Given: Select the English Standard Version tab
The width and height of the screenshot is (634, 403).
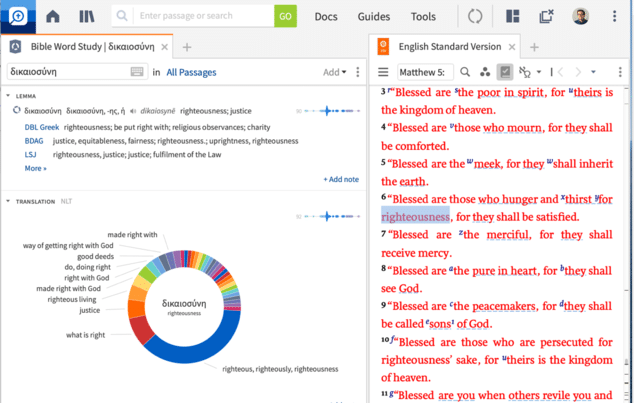Looking at the screenshot, I should pos(450,47).
